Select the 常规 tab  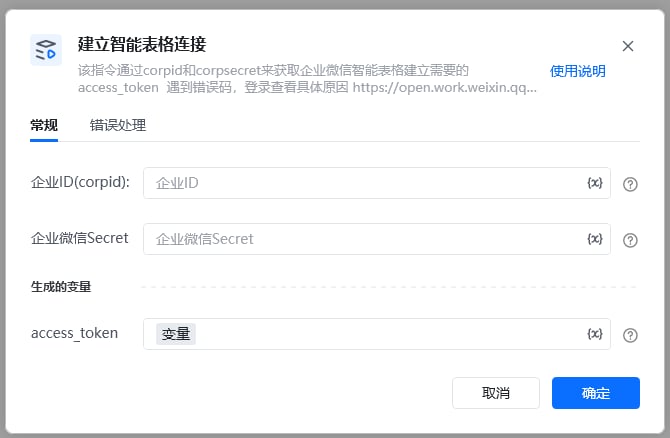click(x=44, y=125)
